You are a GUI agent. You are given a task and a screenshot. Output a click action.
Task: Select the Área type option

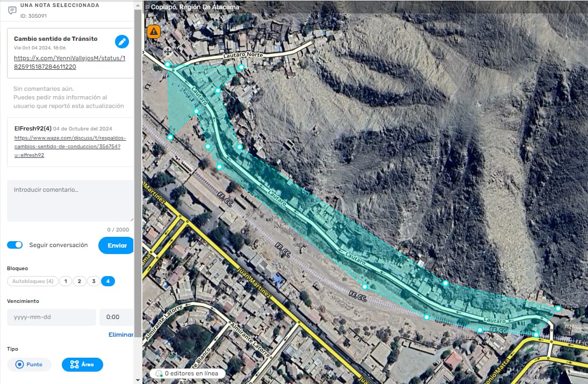point(82,365)
